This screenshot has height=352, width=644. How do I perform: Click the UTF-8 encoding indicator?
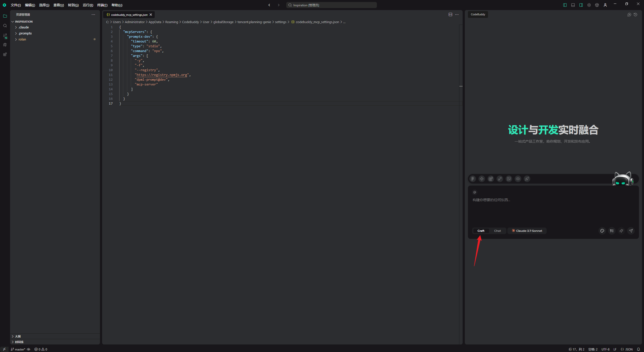point(605,349)
